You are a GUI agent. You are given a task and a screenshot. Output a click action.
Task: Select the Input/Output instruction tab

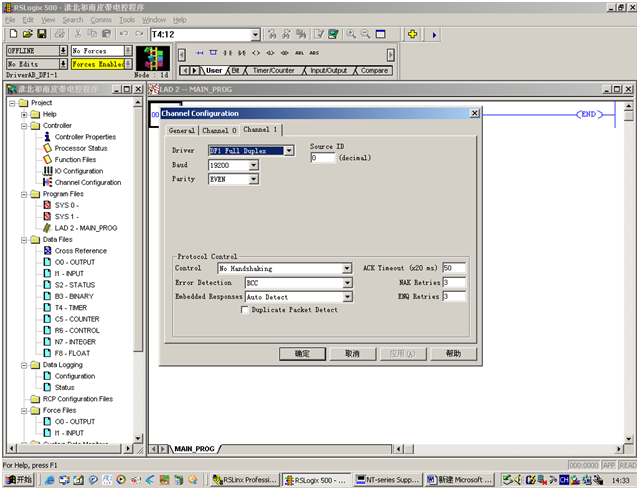(328, 71)
